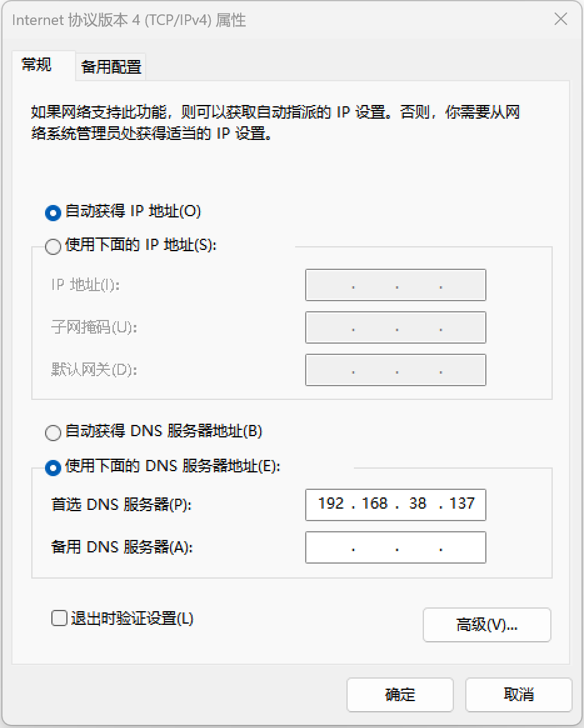Open 高级(V)... settings
The width and height of the screenshot is (584, 728).
(x=487, y=625)
